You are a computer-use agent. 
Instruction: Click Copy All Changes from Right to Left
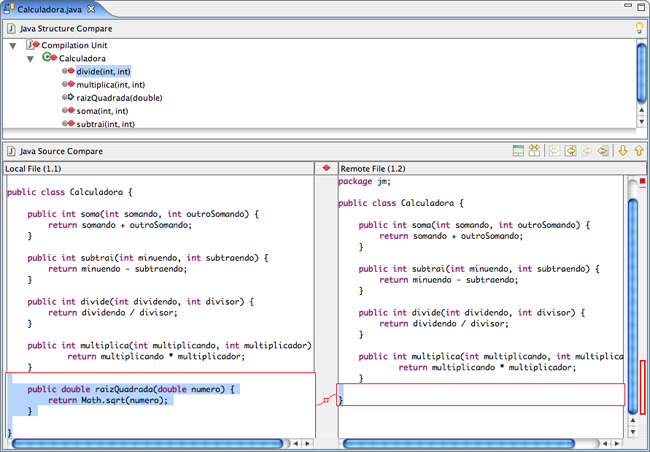click(570, 151)
